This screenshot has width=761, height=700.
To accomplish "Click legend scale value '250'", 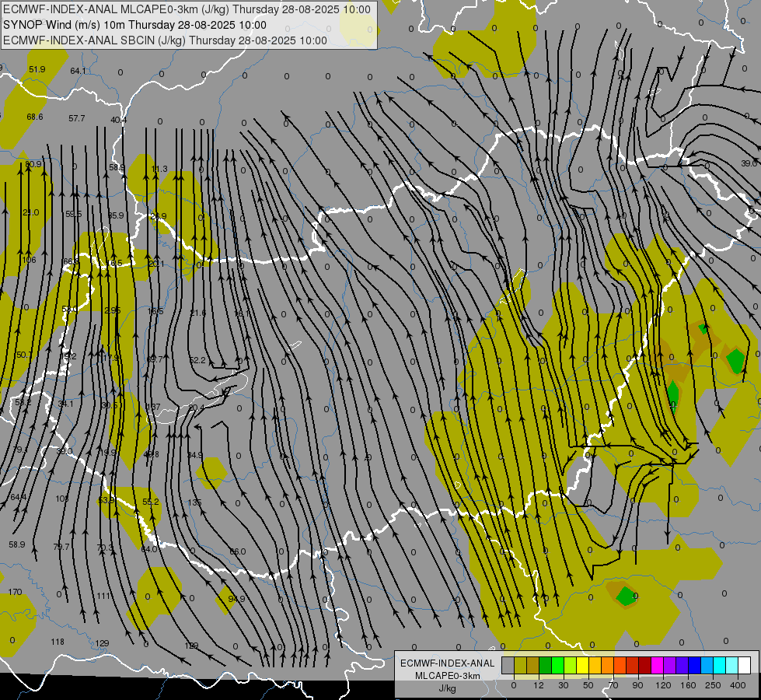I will [x=713, y=685].
